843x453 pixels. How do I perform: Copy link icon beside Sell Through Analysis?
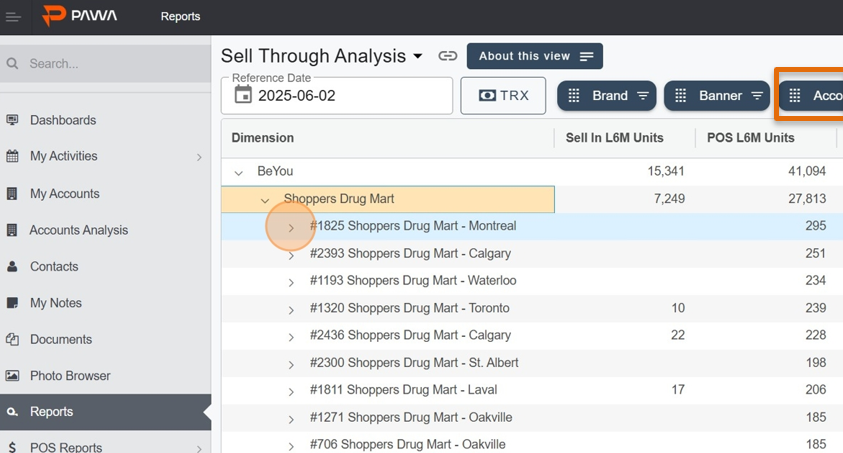point(447,56)
